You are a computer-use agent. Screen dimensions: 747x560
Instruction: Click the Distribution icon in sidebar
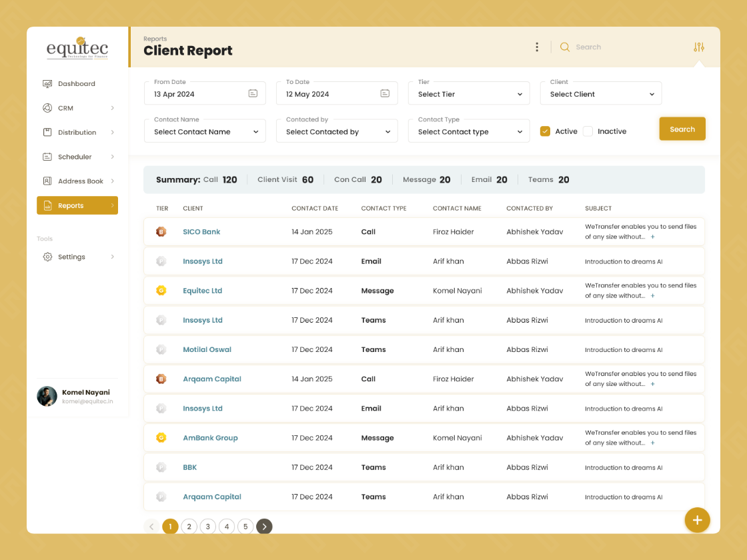pyautogui.click(x=47, y=133)
